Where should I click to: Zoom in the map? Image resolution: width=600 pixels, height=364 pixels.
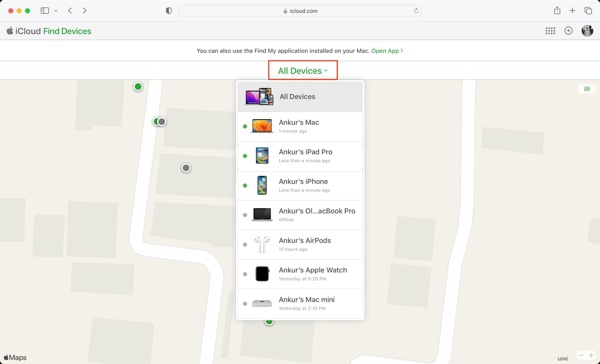click(x=591, y=356)
